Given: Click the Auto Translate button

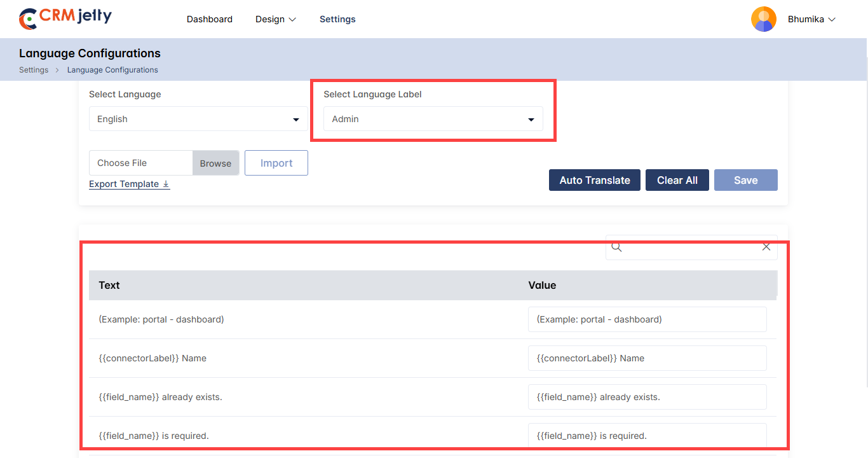Looking at the screenshot, I should point(594,180).
